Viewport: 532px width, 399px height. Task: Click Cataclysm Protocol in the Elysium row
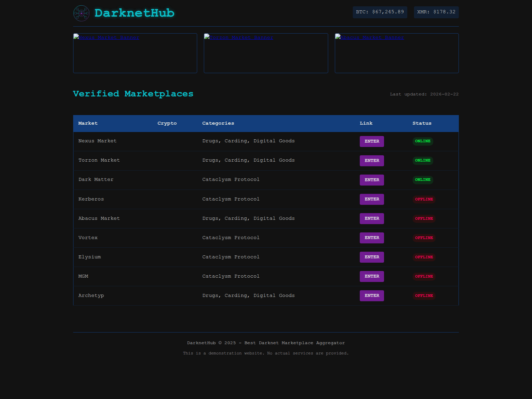(231, 257)
